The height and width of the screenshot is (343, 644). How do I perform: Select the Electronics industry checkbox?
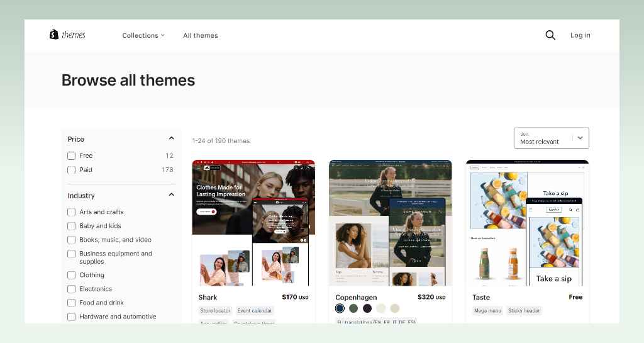tap(72, 289)
